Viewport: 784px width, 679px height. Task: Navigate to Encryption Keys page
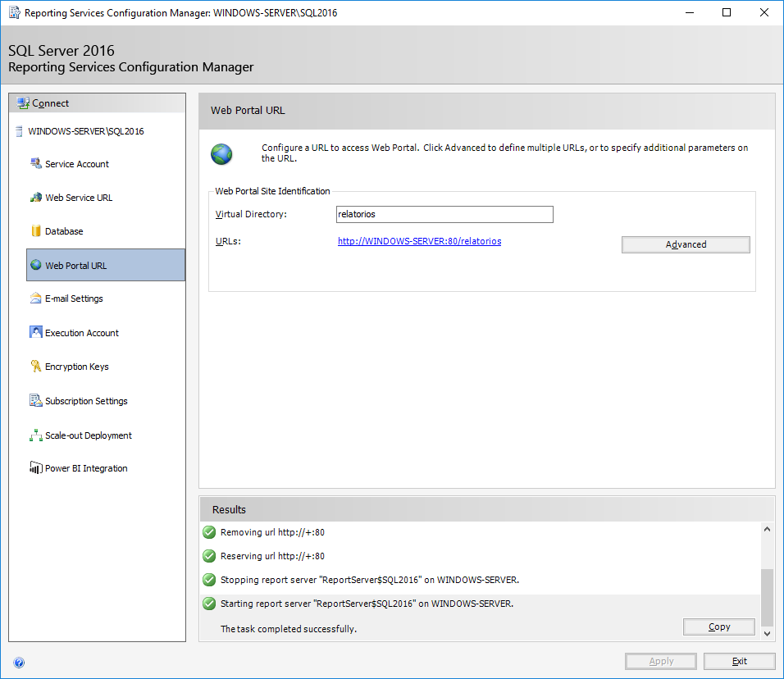pyautogui.click(x=77, y=367)
